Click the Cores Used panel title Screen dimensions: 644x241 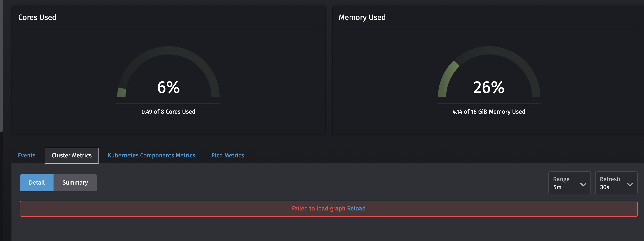pos(37,17)
